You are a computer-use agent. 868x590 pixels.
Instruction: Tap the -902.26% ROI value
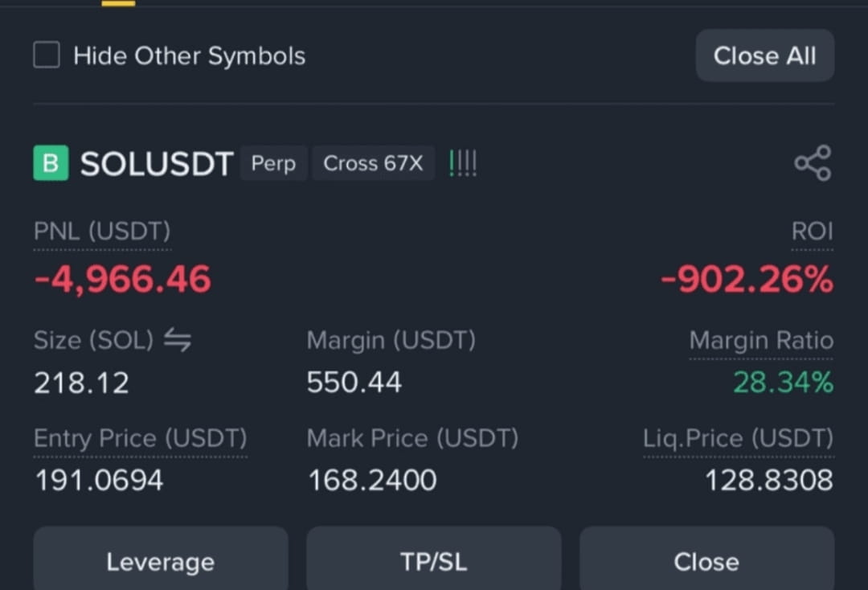(x=747, y=279)
